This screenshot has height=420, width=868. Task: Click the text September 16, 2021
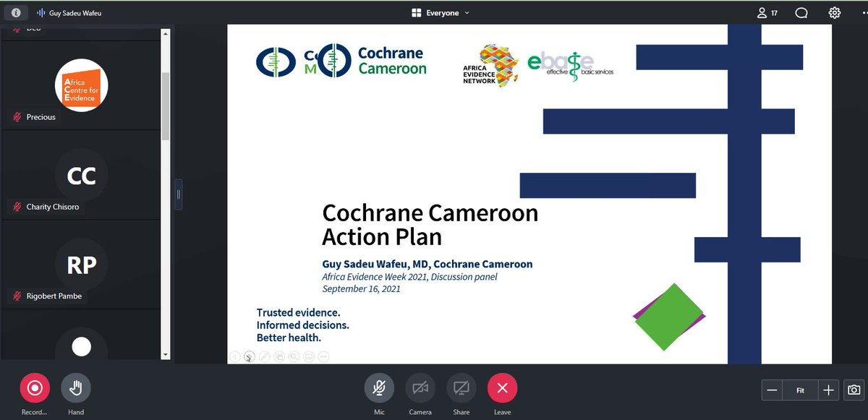362,289
